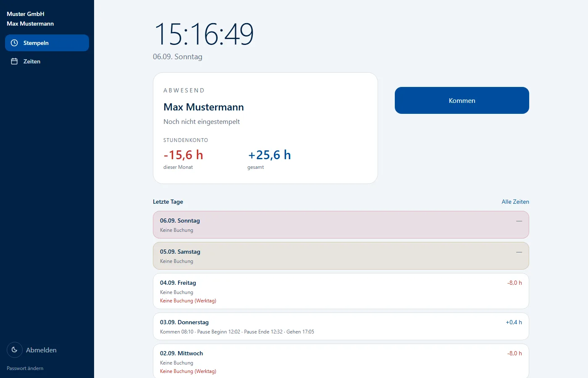Screen dimensions: 588x378
Task: Click the Noch nicht eingestempelt text
Action: 202,121
